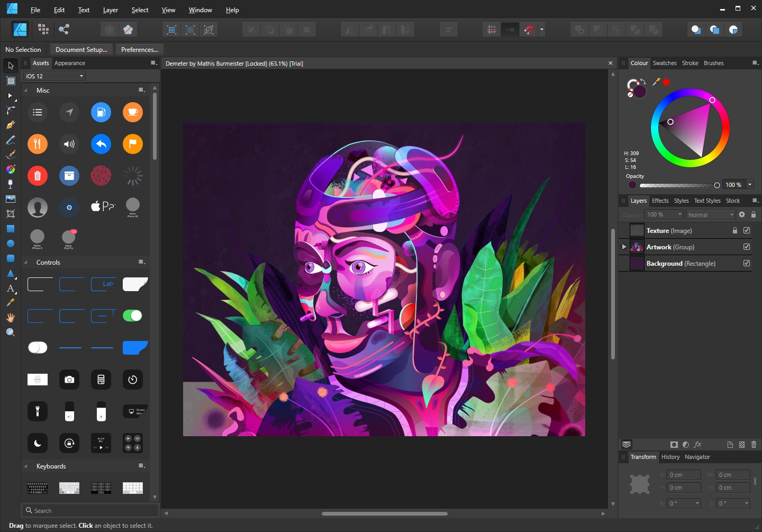Click inside the assets Search field
The height and width of the screenshot is (532, 762).
click(x=90, y=510)
